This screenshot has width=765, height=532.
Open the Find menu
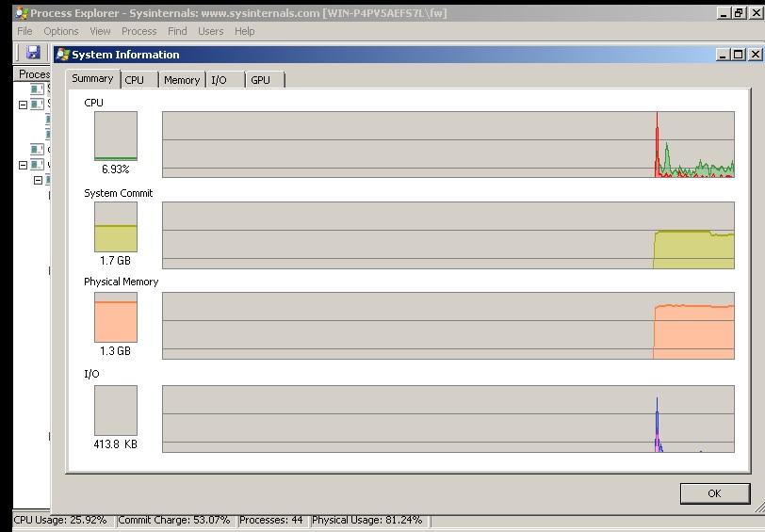(x=177, y=31)
